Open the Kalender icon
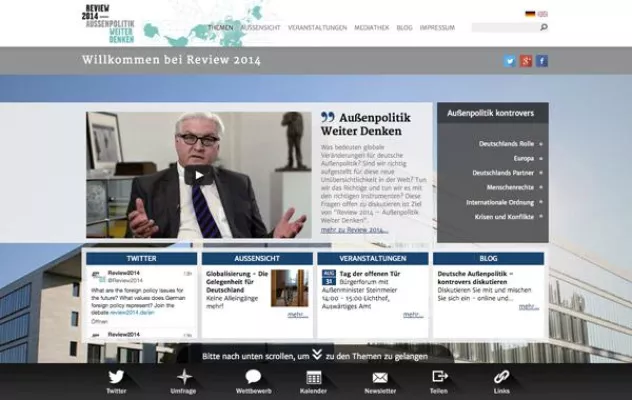The image size is (632, 400). point(313,377)
